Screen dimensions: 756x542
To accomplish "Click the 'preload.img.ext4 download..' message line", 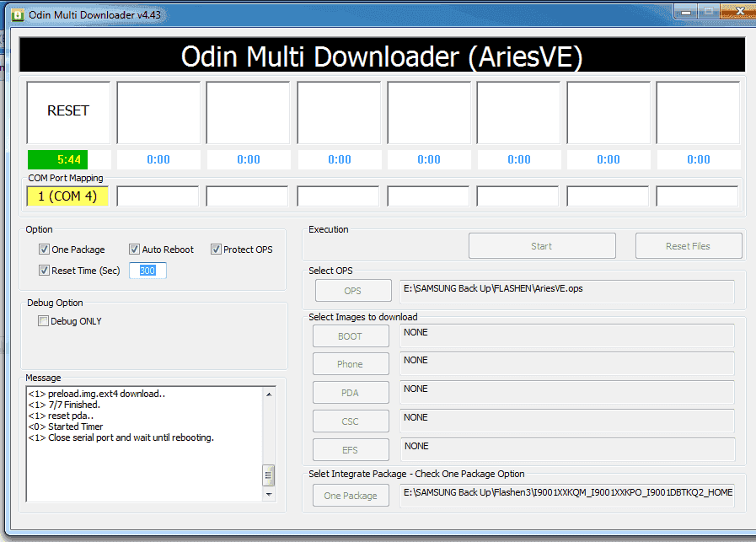I will coord(96,394).
